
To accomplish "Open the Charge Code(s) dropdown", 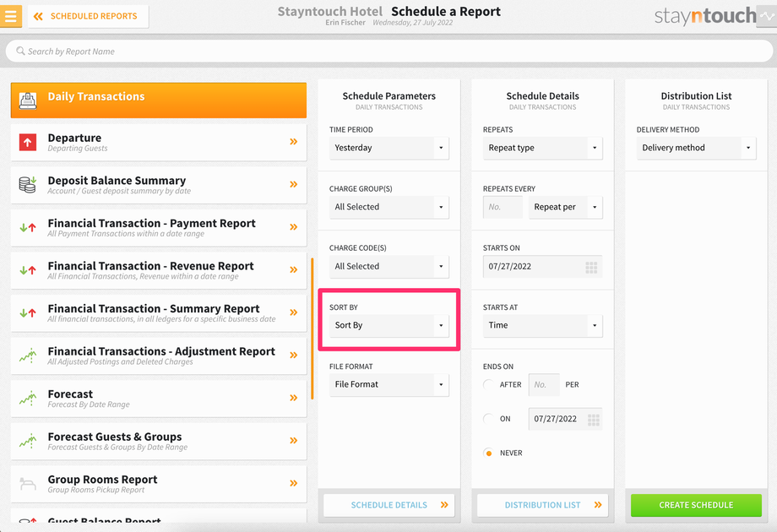I will tap(389, 266).
